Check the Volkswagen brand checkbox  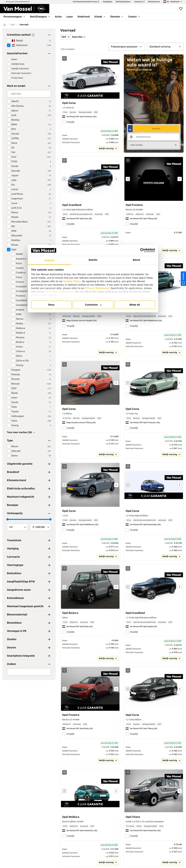click(9, 416)
